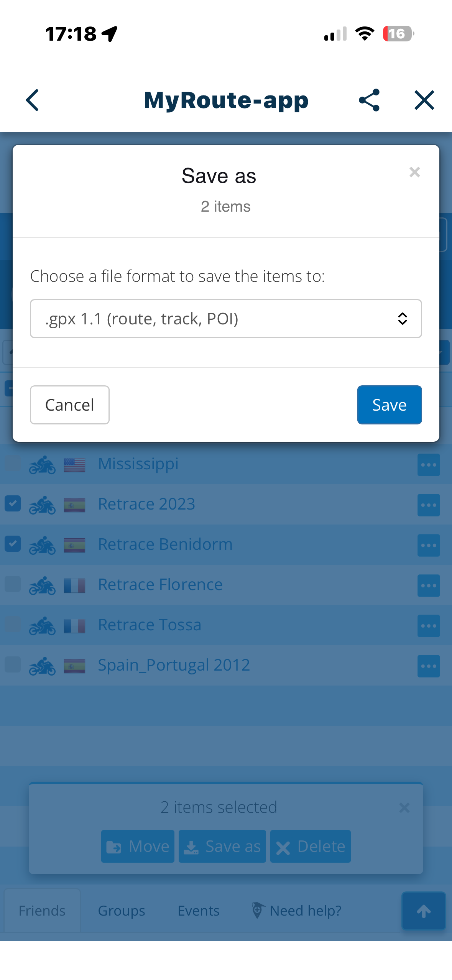Open the Groups tab

coord(122,911)
